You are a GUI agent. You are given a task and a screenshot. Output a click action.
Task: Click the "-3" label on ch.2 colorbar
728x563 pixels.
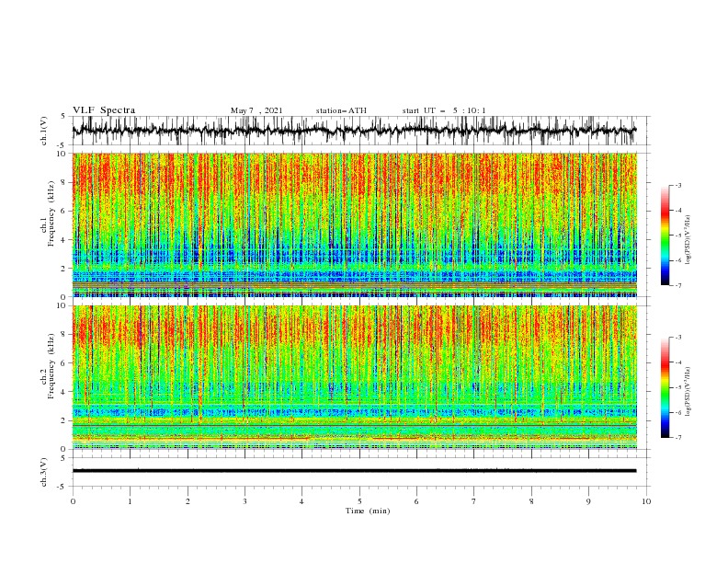pyautogui.click(x=677, y=338)
